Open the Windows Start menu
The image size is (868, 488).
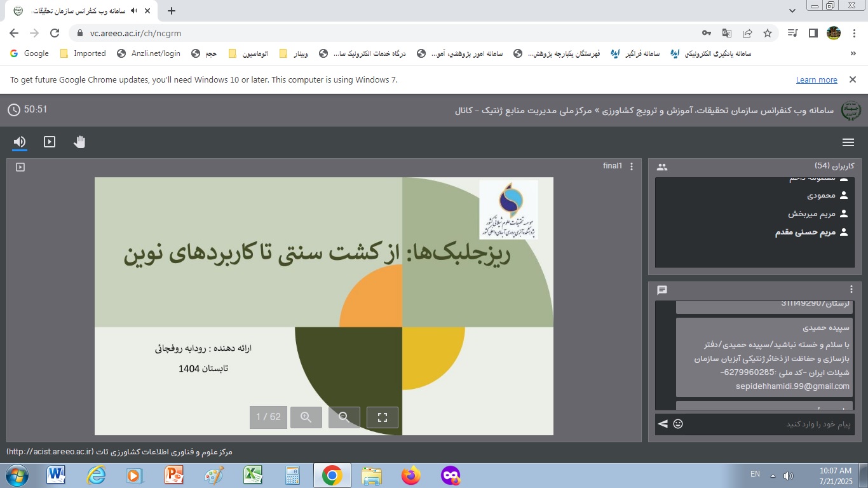[x=17, y=475]
